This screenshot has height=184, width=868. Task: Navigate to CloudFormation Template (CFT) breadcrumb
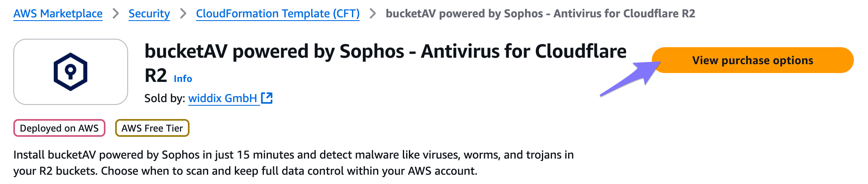[278, 14]
